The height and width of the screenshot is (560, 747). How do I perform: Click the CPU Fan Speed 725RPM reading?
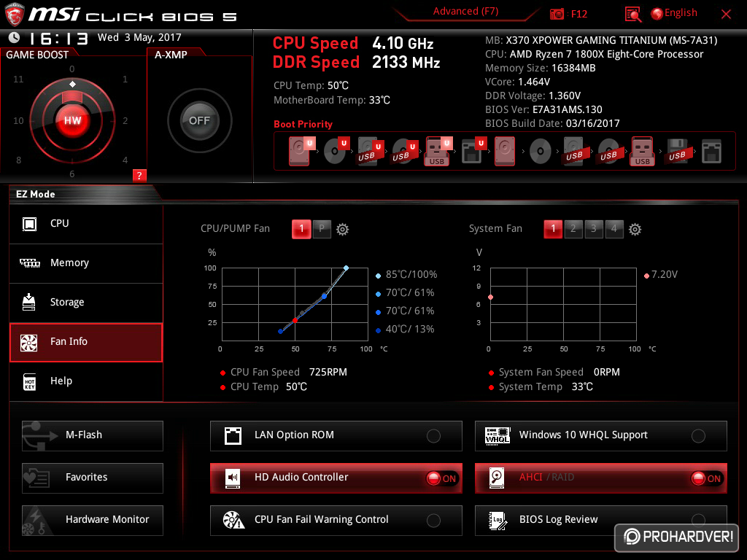pos(328,373)
